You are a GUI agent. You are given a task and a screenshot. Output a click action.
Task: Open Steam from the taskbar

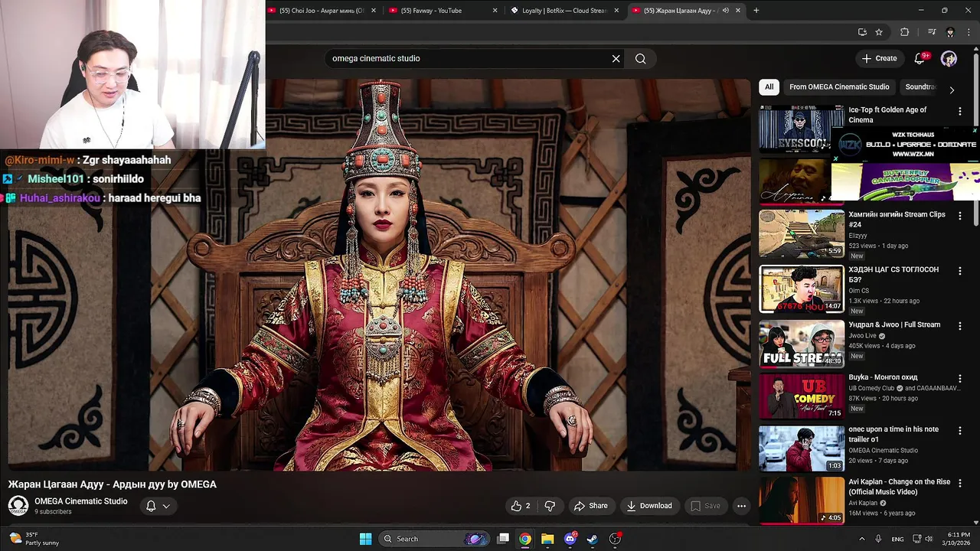[x=592, y=539]
